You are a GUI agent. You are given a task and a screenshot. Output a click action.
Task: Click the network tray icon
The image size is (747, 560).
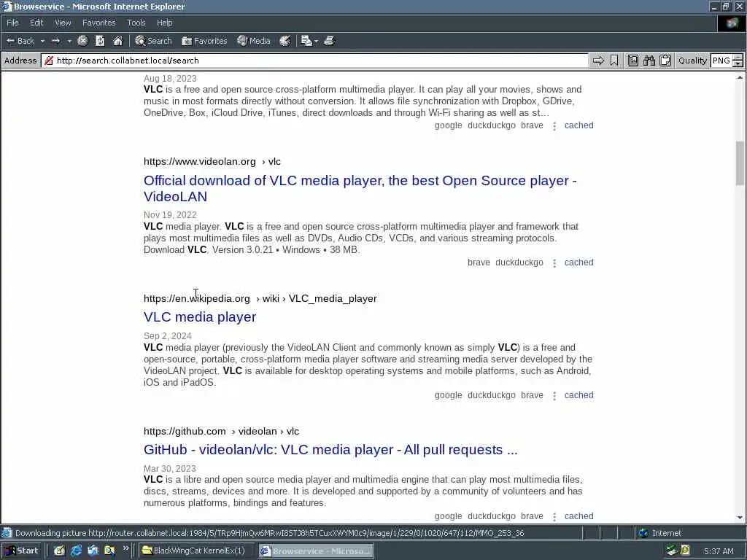672,551
